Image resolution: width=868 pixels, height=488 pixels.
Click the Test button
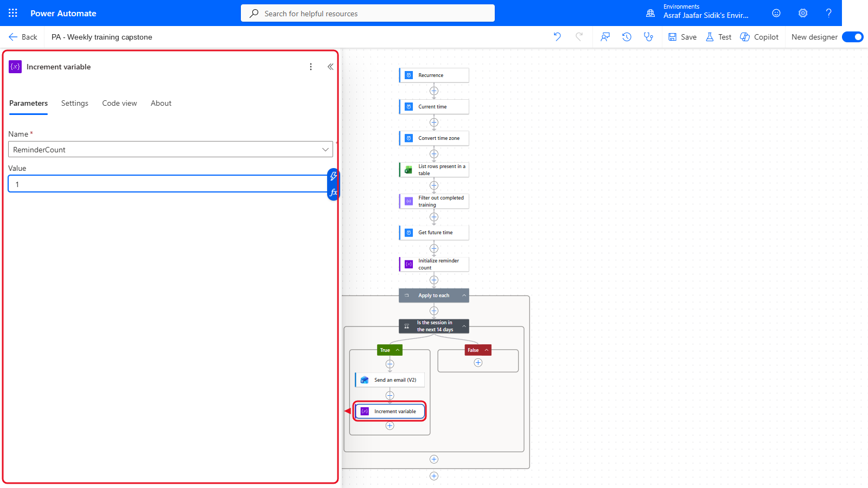coord(718,37)
